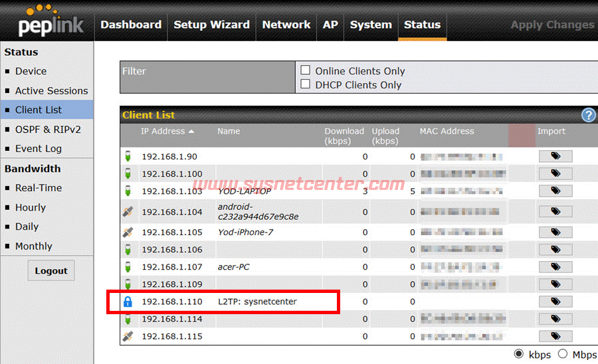Click the import tag icon for 192.168.1.90
This screenshot has width=598, height=364.
[x=555, y=157]
